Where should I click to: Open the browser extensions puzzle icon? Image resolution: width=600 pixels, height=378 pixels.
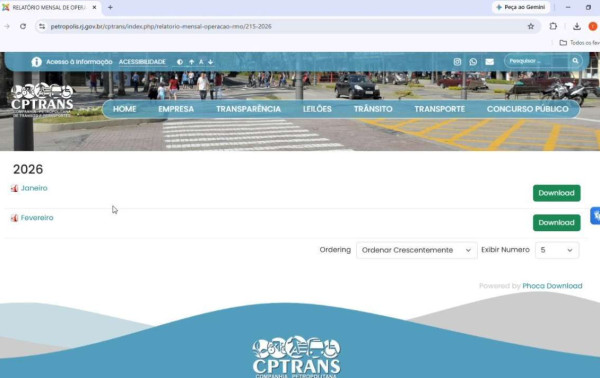[x=553, y=26]
